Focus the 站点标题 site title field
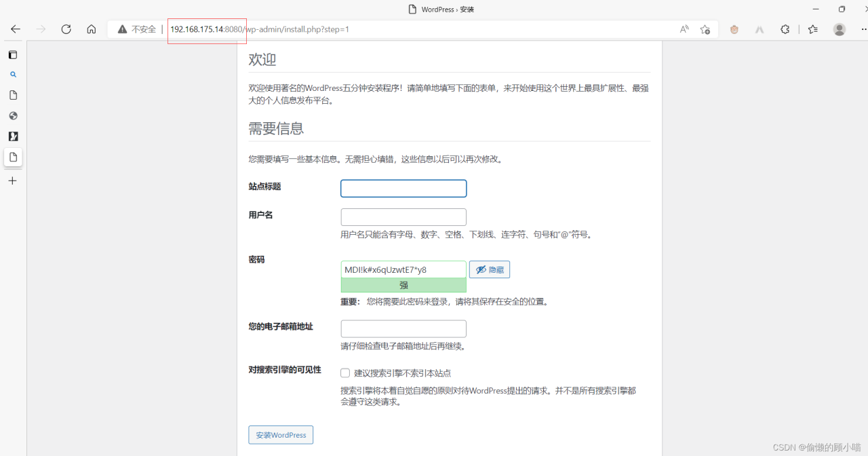Screen dimensions: 868x456 click(x=403, y=189)
